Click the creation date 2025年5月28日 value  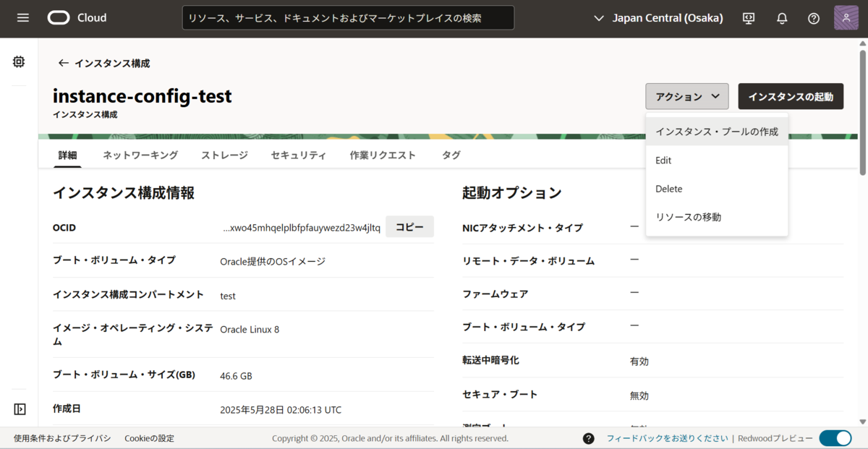(x=281, y=410)
